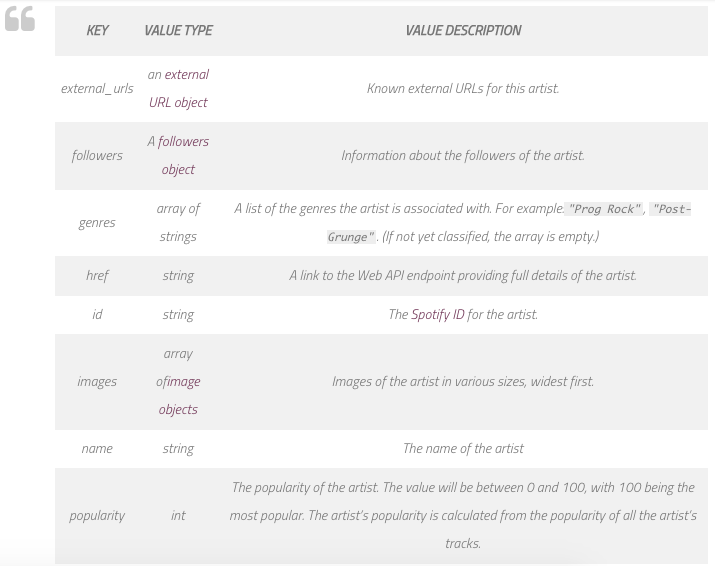Click the VALUE DESCRIPTION column header
Image resolution: width=715 pixels, height=566 pixels.
pyautogui.click(x=463, y=30)
